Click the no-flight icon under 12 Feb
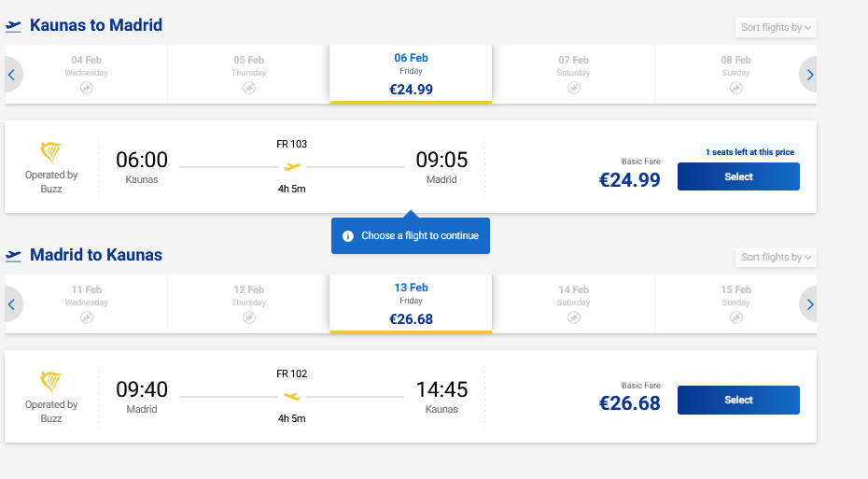The width and height of the screenshot is (868, 479). point(249,317)
